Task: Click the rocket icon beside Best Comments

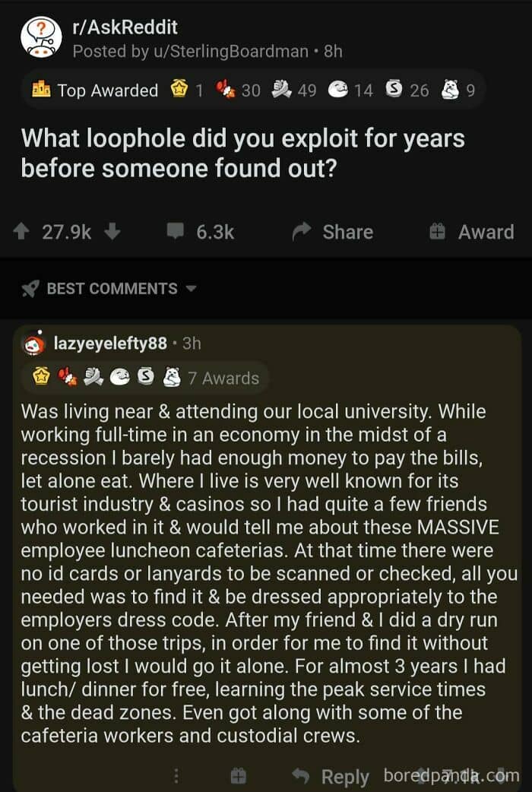Action: 30,289
